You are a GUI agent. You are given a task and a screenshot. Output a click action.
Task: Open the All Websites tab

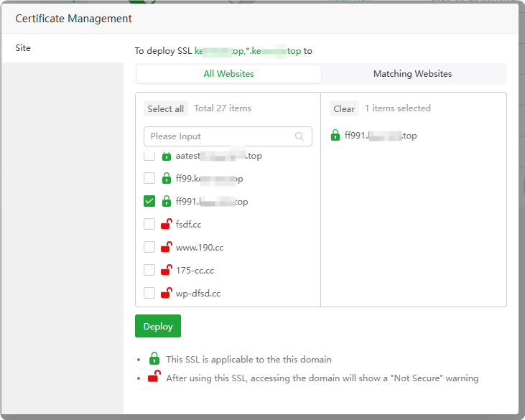228,74
